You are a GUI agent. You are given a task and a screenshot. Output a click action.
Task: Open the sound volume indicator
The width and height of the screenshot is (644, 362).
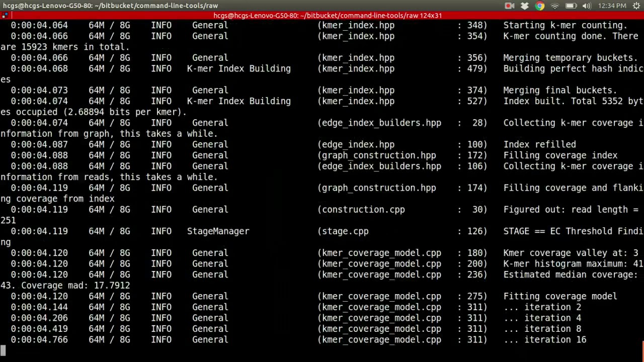pyautogui.click(x=587, y=6)
